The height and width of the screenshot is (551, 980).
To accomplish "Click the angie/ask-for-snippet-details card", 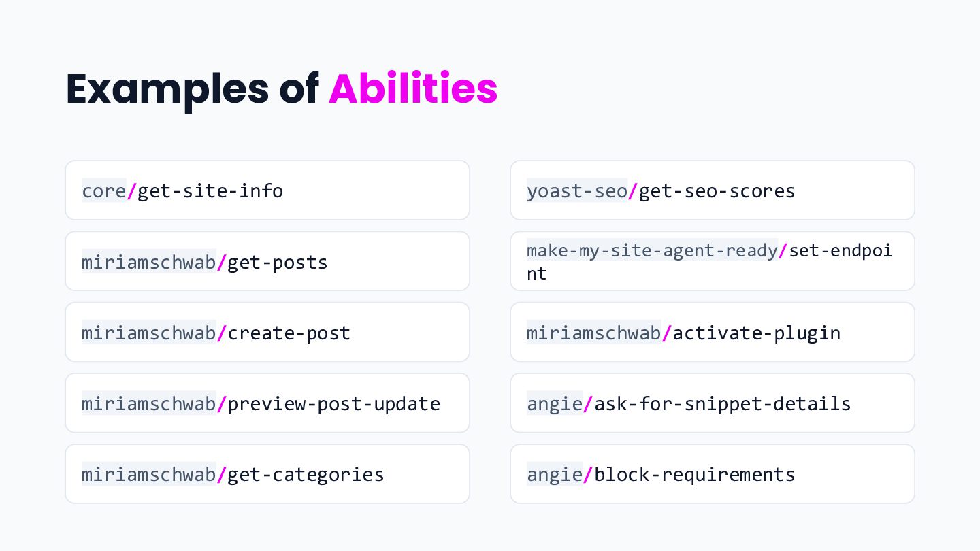I will 713,403.
